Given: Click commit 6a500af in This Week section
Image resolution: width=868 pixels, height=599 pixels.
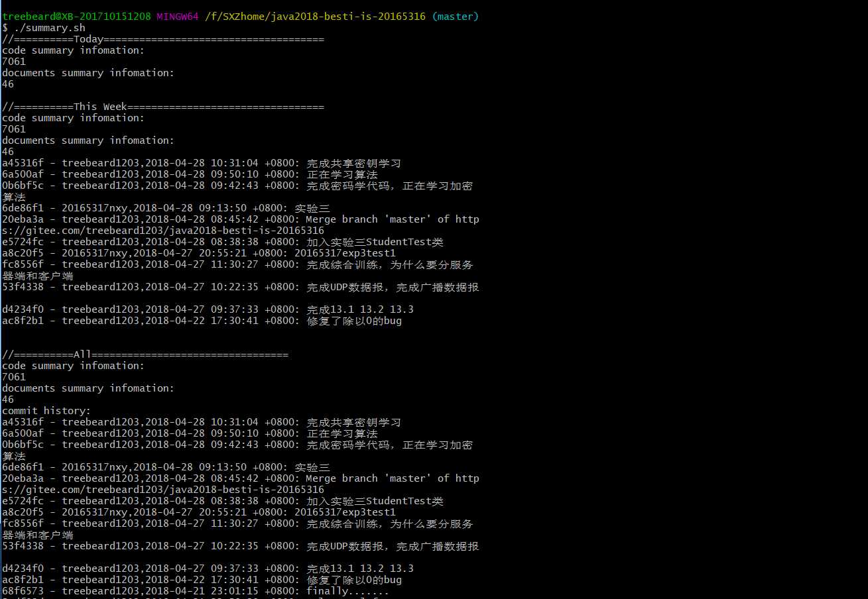Looking at the screenshot, I should [190, 174].
